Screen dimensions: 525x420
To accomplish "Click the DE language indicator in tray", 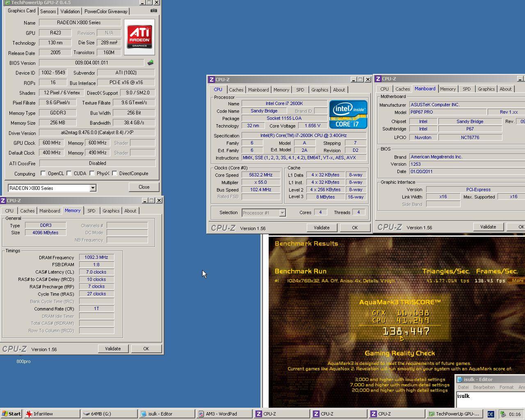I will 490,414.
